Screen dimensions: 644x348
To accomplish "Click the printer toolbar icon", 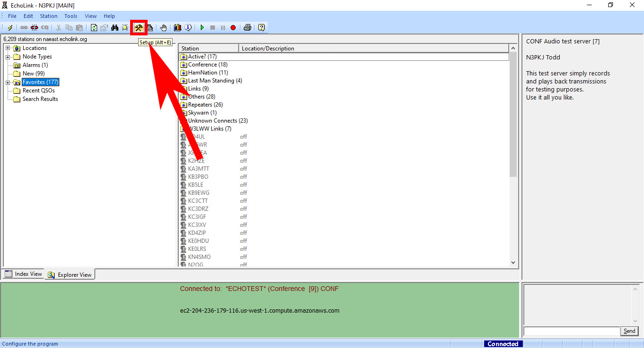I will (x=248, y=28).
